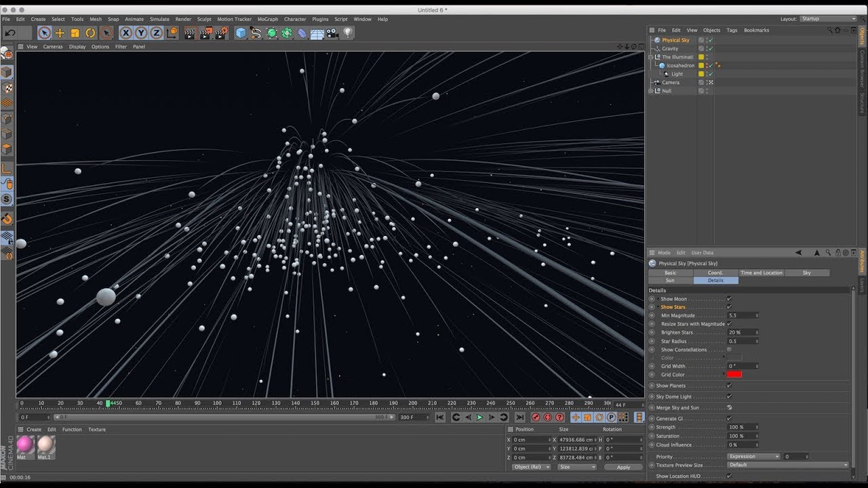Switch to the Coord. tab
Viewport: 868px width, 488px height.
coord(715,272)
